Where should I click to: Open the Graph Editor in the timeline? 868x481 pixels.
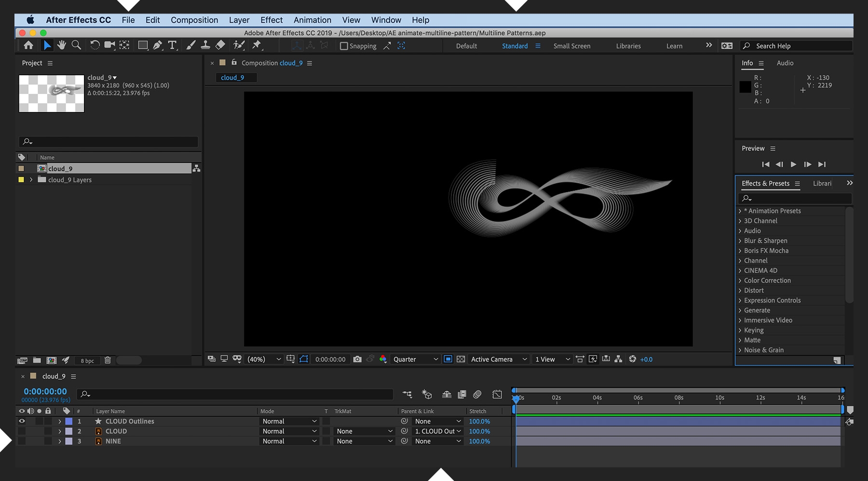tap(497, 395)
